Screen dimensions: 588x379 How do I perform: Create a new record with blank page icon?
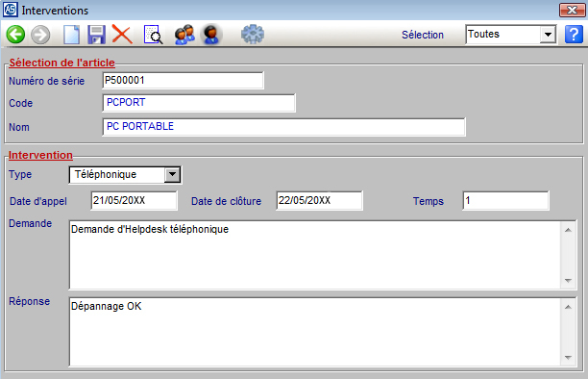[71, 35]
